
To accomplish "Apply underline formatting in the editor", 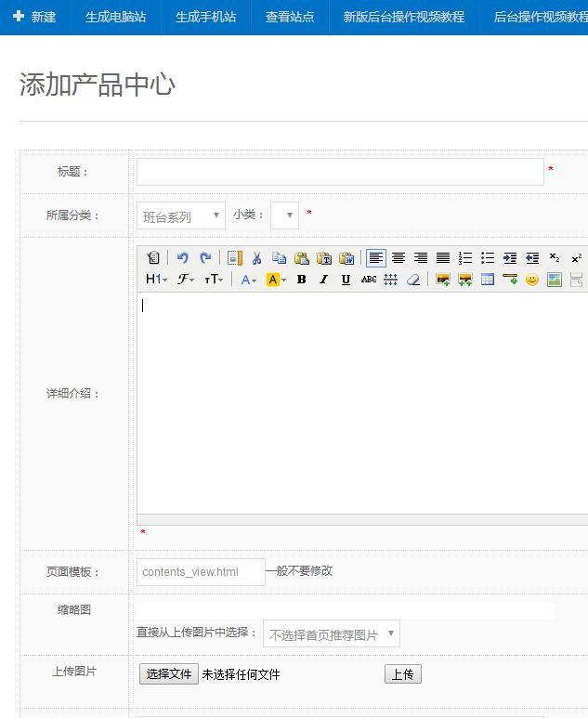I will point(346,280).
